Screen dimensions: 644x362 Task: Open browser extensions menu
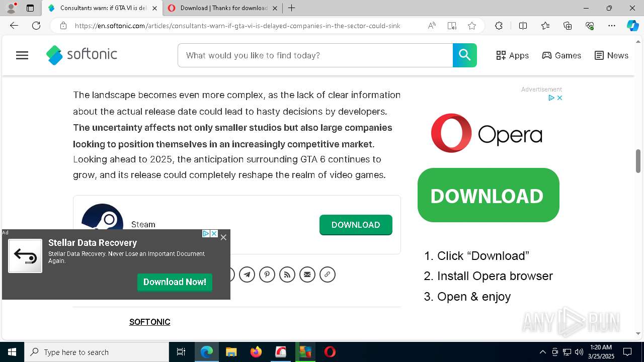point(499,26)
